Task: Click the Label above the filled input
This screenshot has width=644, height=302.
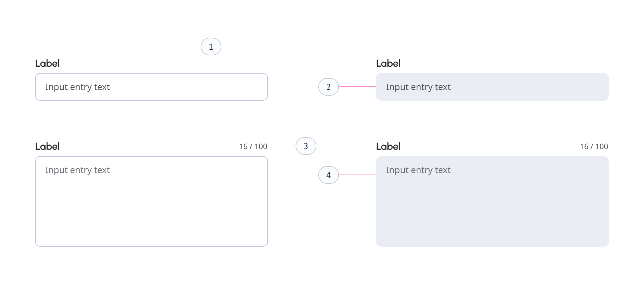Action: coord(388,63)
